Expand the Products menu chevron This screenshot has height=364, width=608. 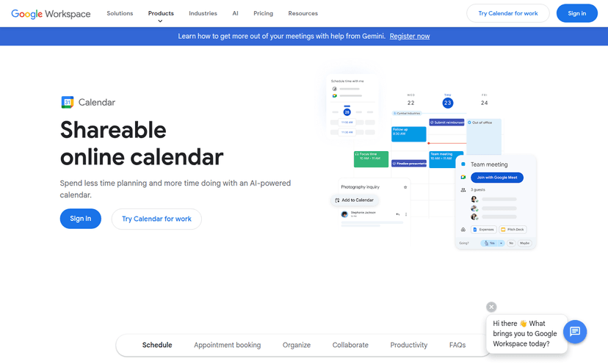click(x=160, y=21)
